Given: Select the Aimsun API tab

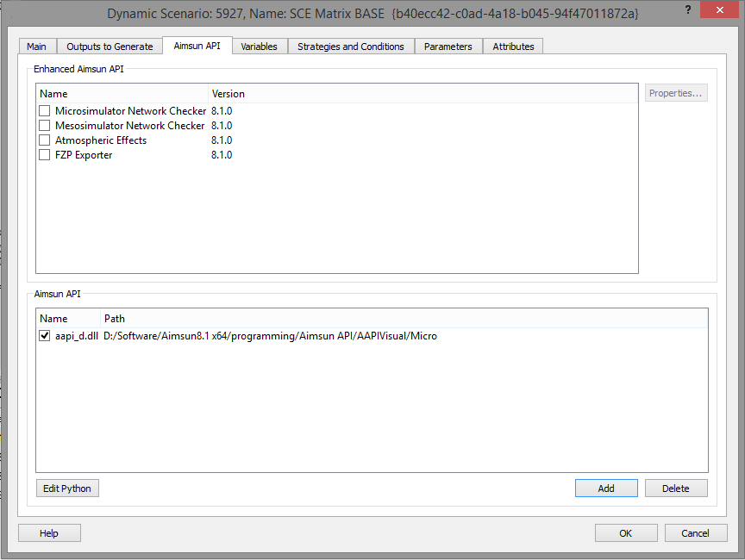Looking at the screenshot, I should [x=197, y=46].
